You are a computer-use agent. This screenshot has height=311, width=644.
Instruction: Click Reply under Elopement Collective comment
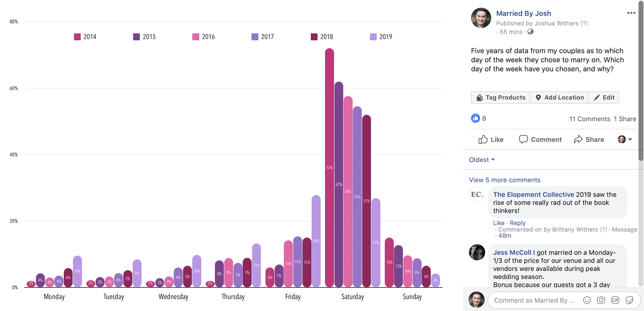click(x=517, y=223)
